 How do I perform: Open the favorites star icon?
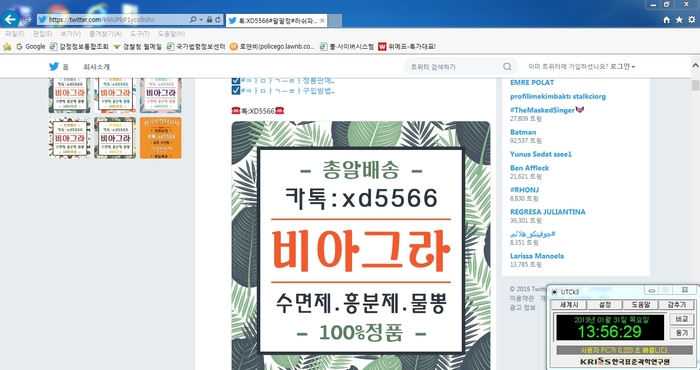pyautogui.click(x=679, y=20)
